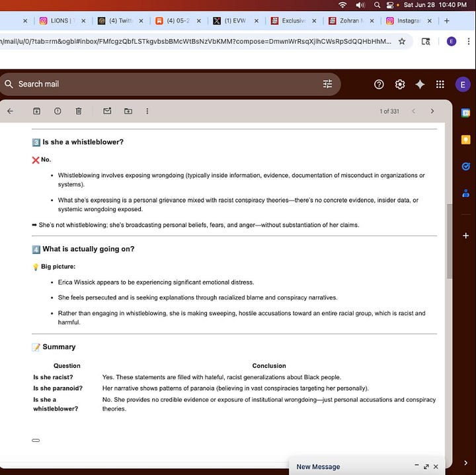Go back to the inbox list
The width and height of the screenshot is (476, 475).
tap(11, 111)
